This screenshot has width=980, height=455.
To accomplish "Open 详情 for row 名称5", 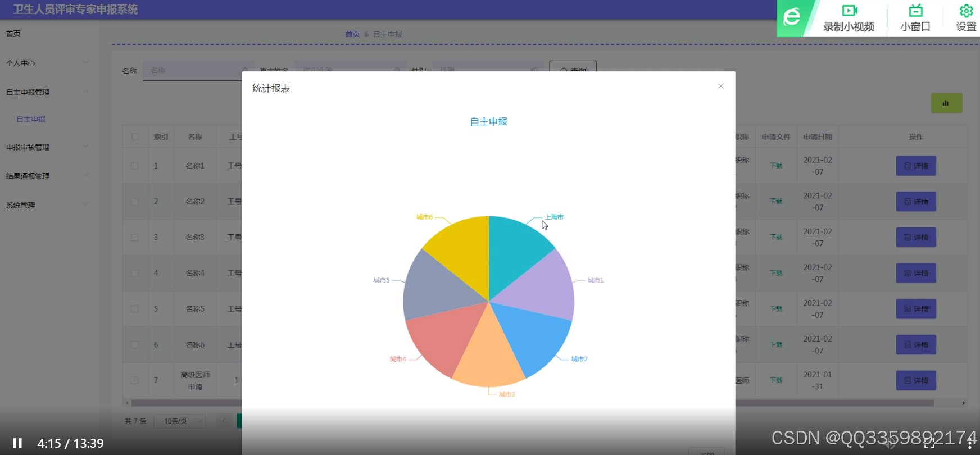I will [916, 309].
